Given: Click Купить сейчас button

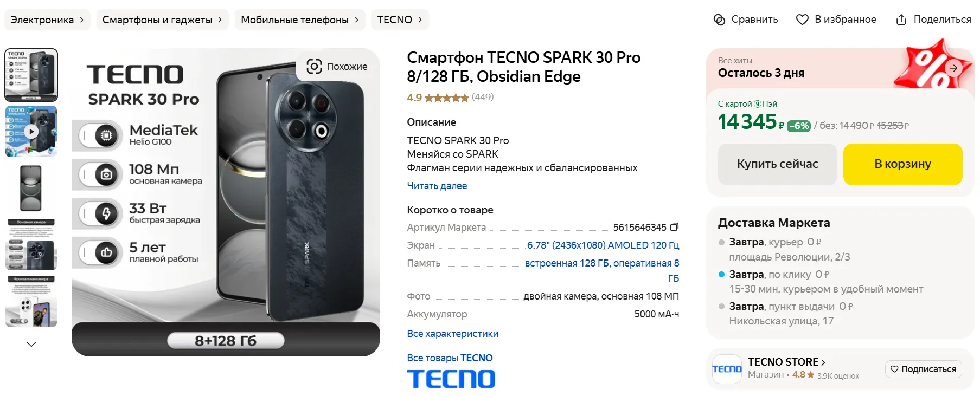Looking at the screenshot, I should [x=777, y=164].
